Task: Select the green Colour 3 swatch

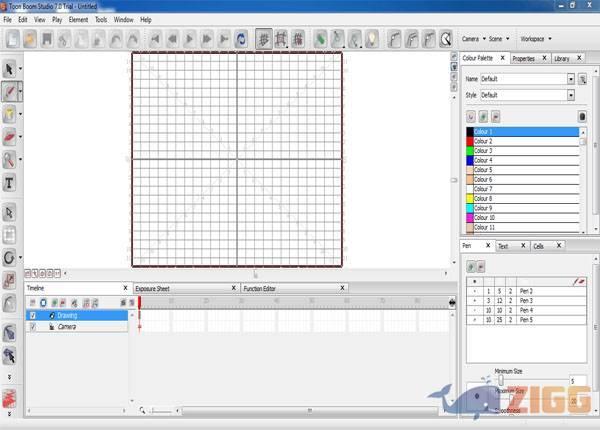Action: [470, 151]
